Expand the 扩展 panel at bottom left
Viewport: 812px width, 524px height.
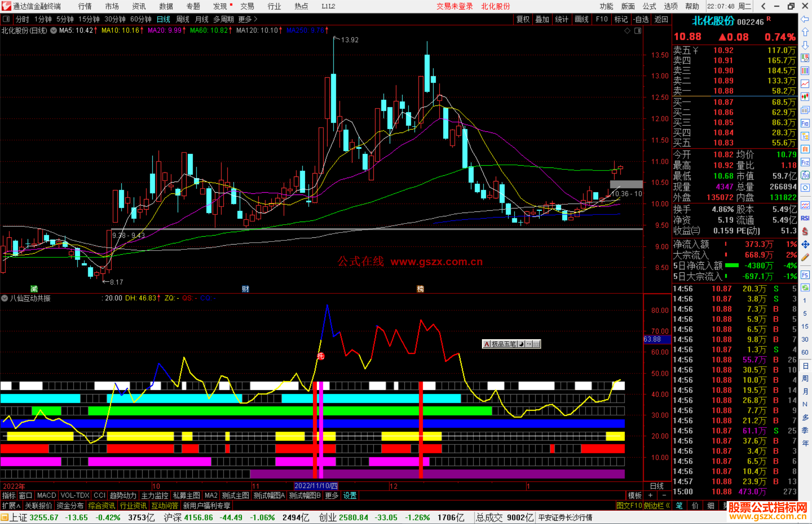[x=11, y=506]
